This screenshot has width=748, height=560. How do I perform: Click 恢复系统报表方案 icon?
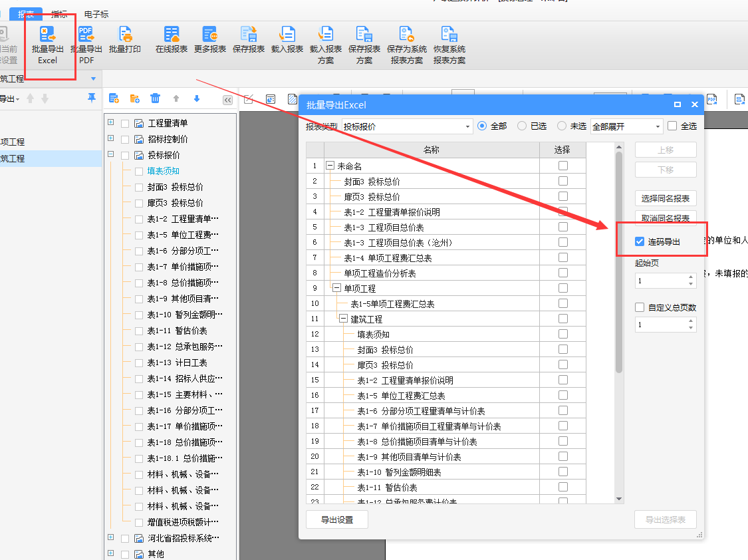click(449, 46)
